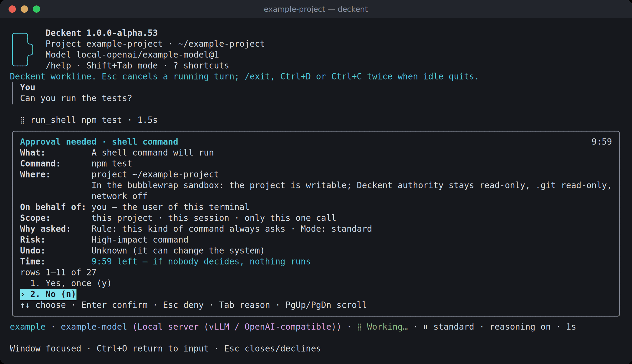The image size is (632, 364).
Task: Click the Approval needed · shell command heading
Action: (x=99, y=142)
